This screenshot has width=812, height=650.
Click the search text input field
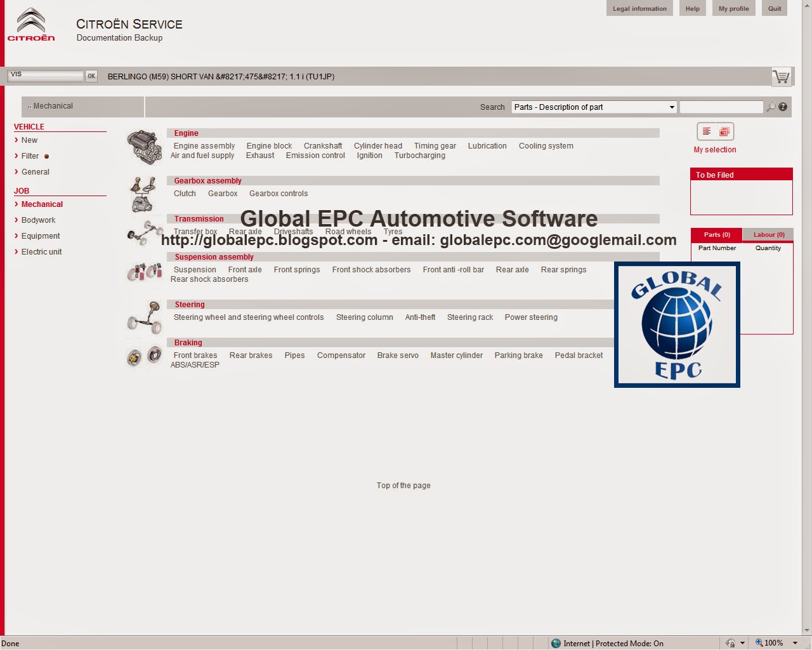click(721, 107)
